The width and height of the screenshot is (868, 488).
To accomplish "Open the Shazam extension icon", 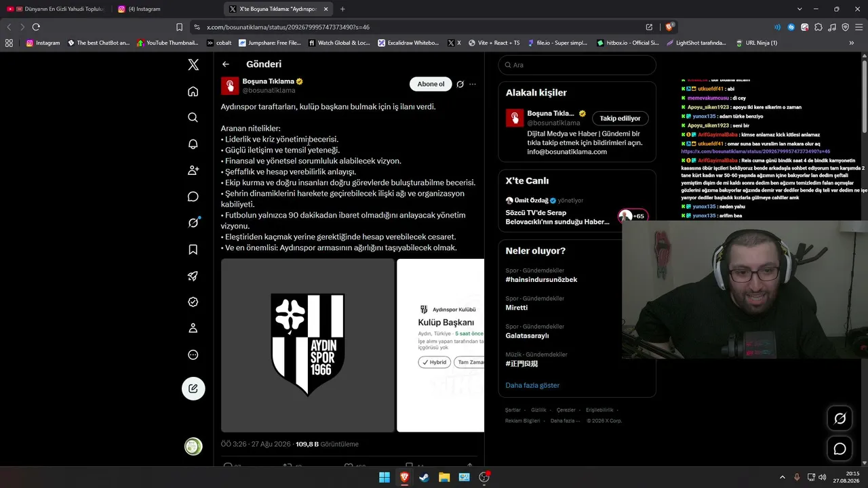I will point(791,27).
